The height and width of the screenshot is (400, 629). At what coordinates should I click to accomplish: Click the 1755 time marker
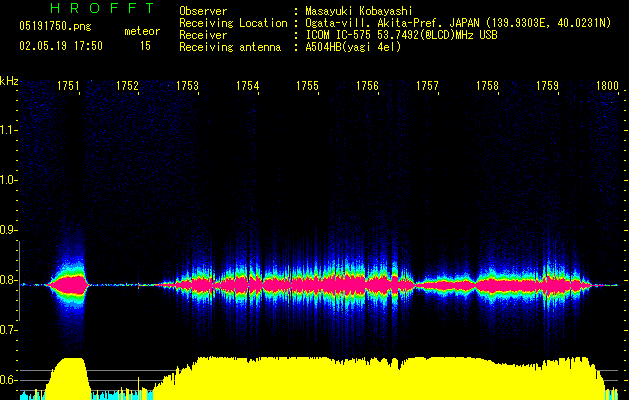pyautogui.click(x=307, y=86)
